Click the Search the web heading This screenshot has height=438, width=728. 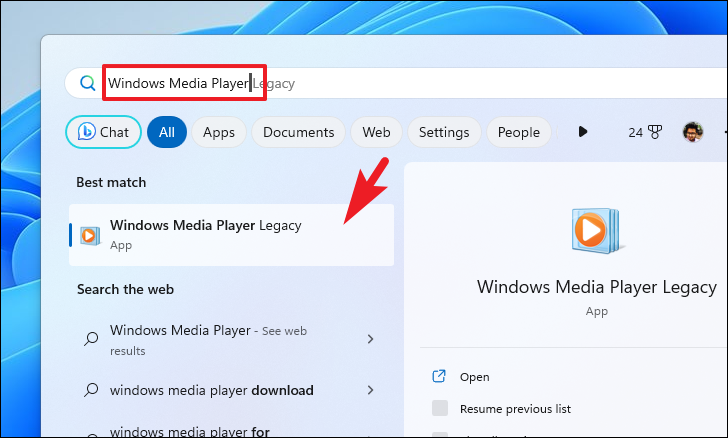(125, 289)
